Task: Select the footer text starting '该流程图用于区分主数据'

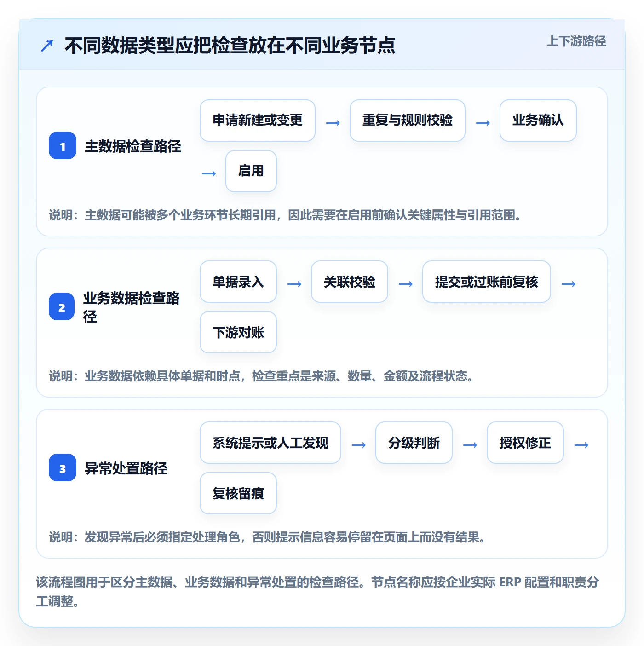Action: click(317, 592)
